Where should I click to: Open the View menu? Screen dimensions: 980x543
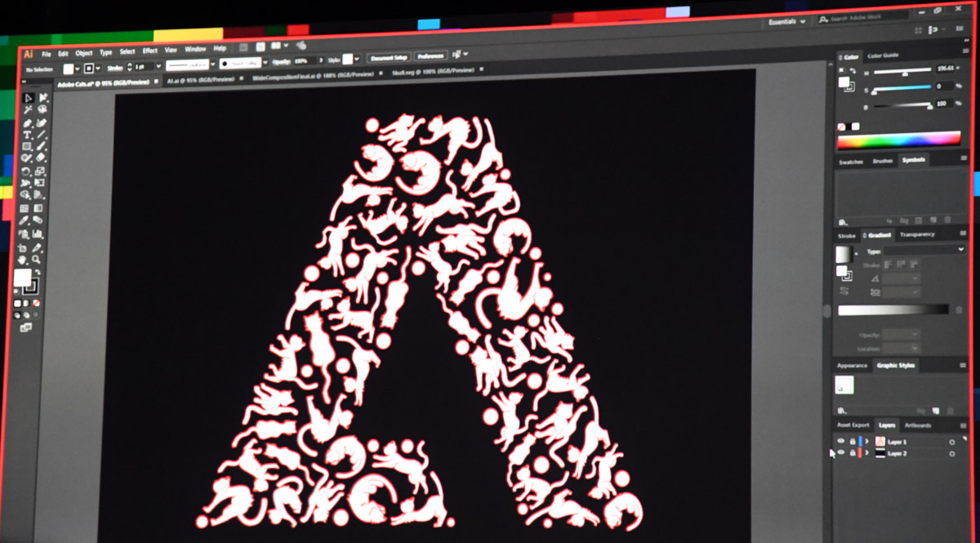coord(171,50)
